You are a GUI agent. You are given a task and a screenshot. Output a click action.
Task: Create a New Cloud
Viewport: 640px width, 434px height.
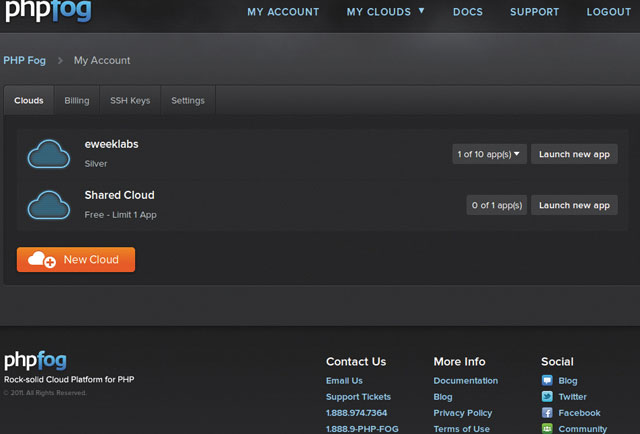(x=76, y=259)
